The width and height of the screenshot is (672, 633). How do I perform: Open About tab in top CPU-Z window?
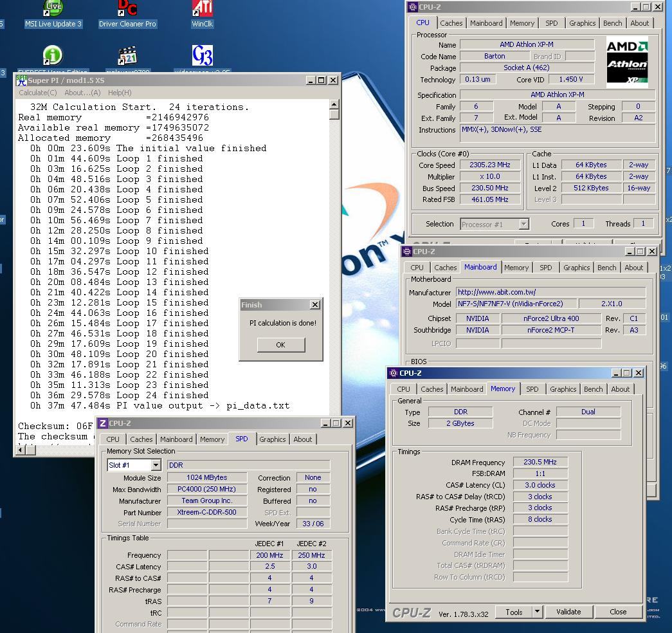pos(639,23)
